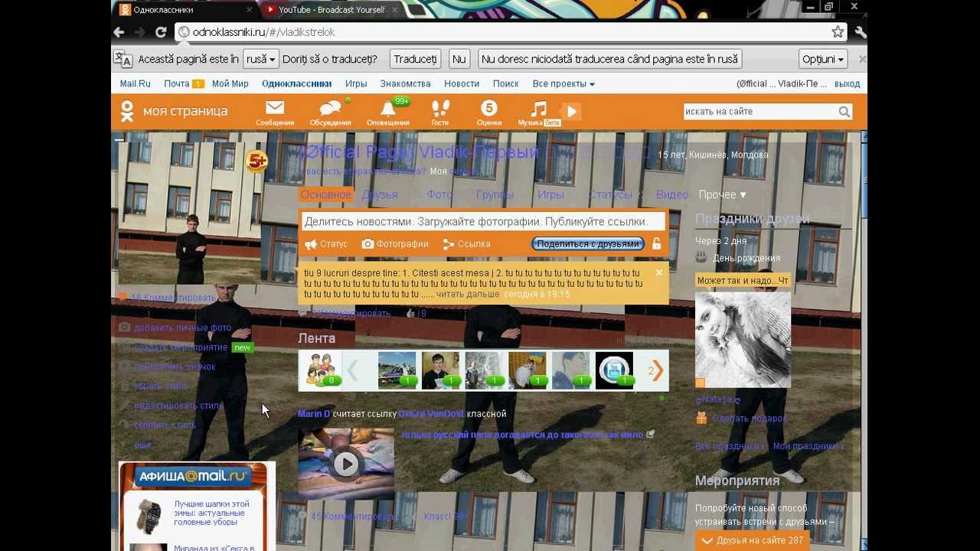Open the Opțiuni dropdown in translate bar
The image size is (980, 551).
point(823,59)
